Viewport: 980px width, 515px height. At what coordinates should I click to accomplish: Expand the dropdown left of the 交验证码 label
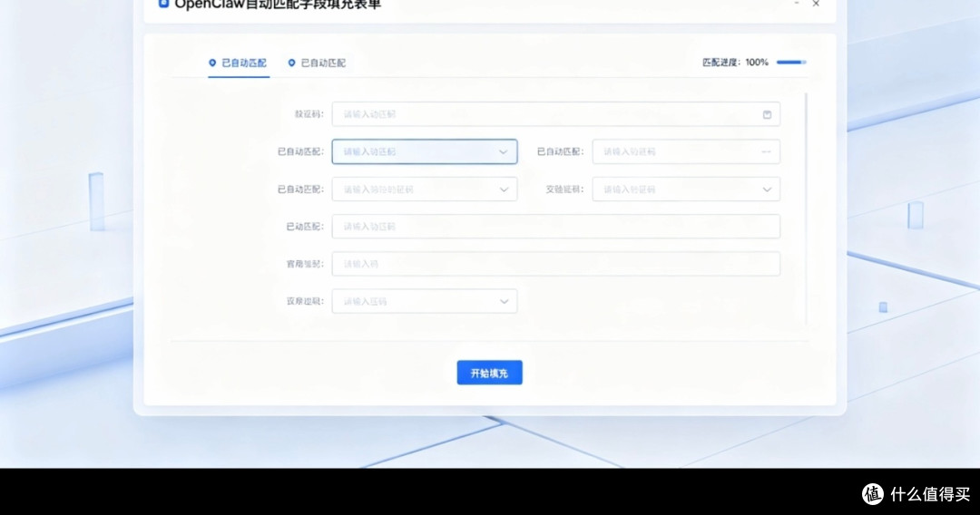click(425, 189)
